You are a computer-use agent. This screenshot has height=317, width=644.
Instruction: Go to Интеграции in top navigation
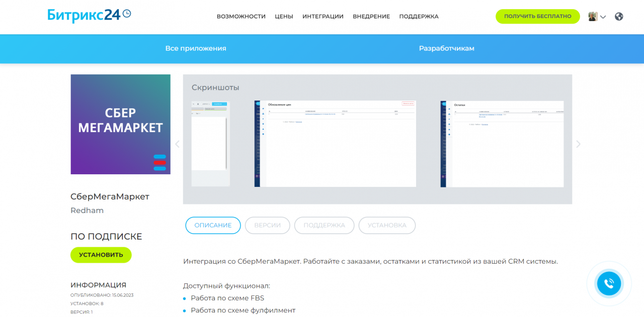coord(323,17)
